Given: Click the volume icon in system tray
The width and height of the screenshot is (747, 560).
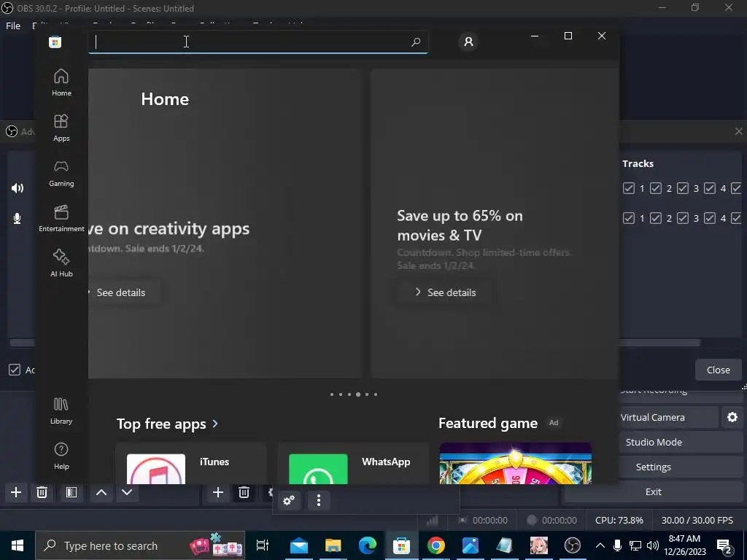Looking at the screenshot, I should [x=653, y=545].
